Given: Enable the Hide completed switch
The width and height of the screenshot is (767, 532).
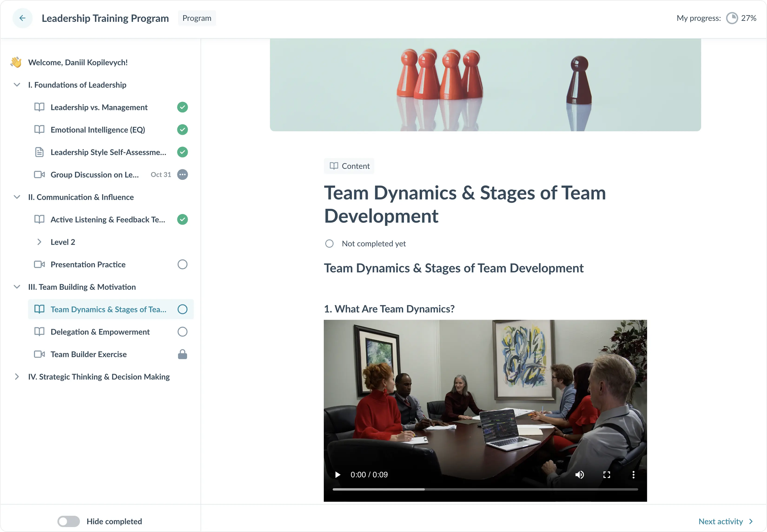Looking at the screenshot, I should (x=68, y=521).
